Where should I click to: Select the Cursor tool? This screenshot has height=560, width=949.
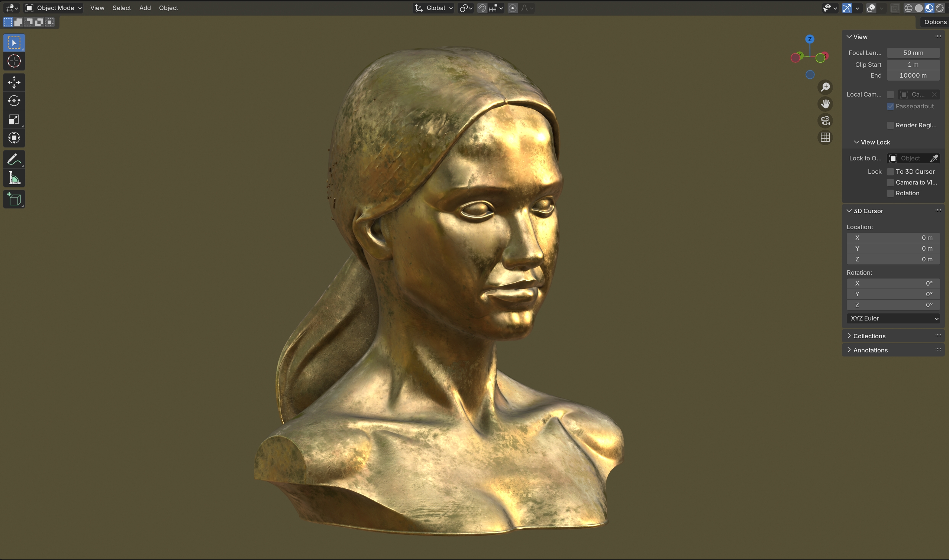tap(14, 61)
